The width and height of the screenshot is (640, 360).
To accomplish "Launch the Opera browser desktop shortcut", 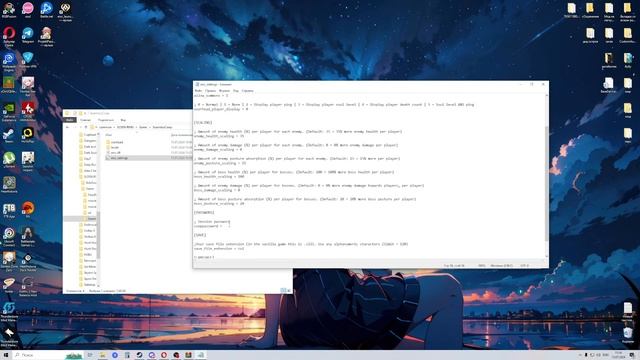I will point(9,36).
